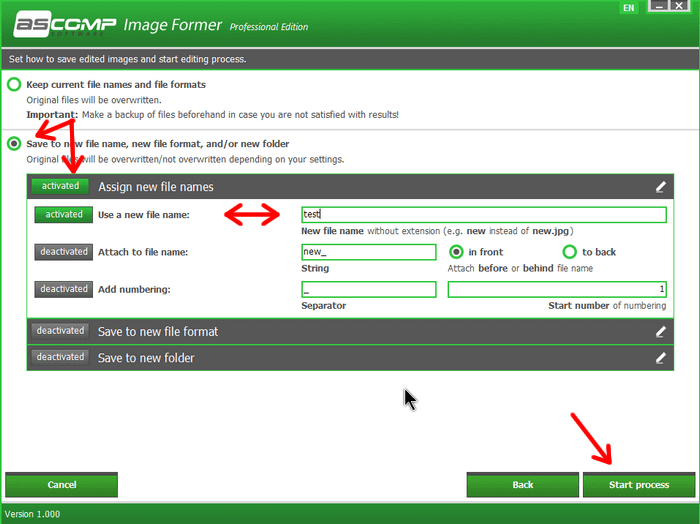Click 'Original files will be overwritten.' text
Screen dimensions: 700x524
click(94, 100)
